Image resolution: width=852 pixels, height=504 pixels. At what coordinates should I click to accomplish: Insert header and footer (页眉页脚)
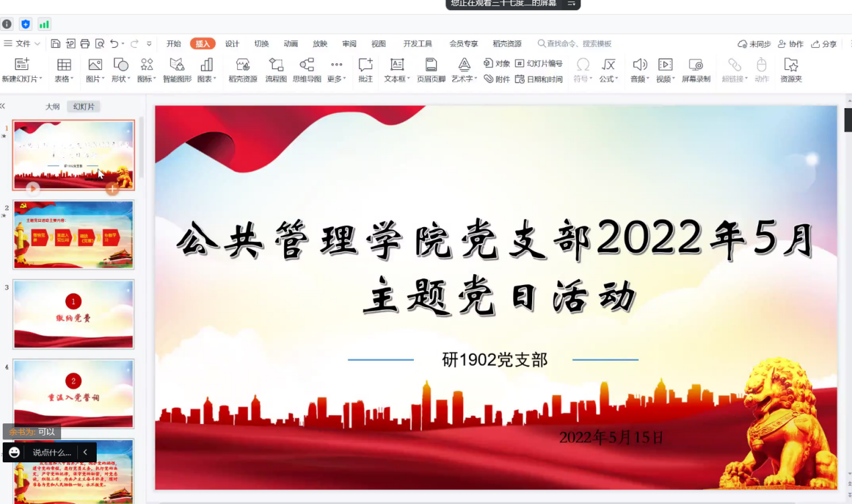(x=431, y=70)
